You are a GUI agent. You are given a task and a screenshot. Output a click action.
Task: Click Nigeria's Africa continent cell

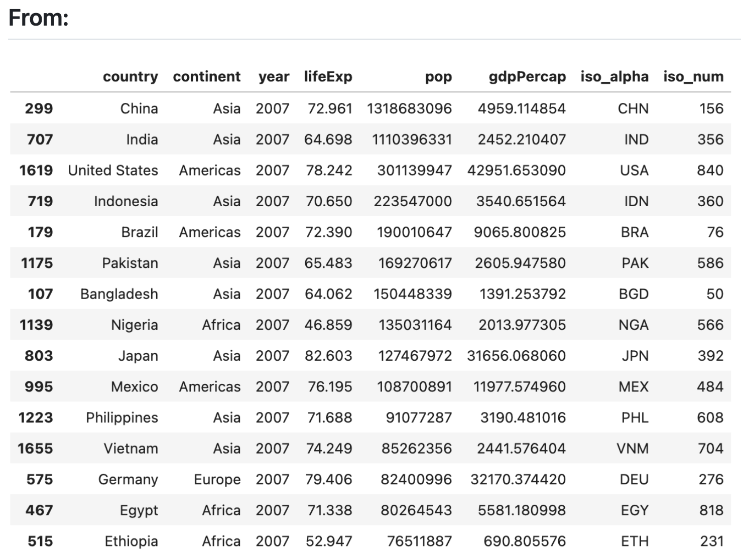[x=221, y=325]
